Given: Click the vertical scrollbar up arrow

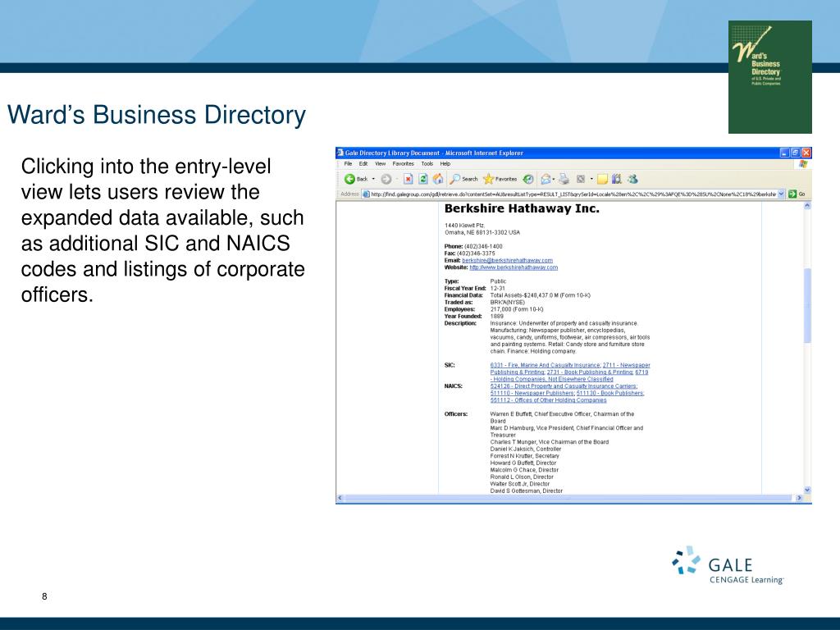Looking at the screenshot, I should click(807, 206).
